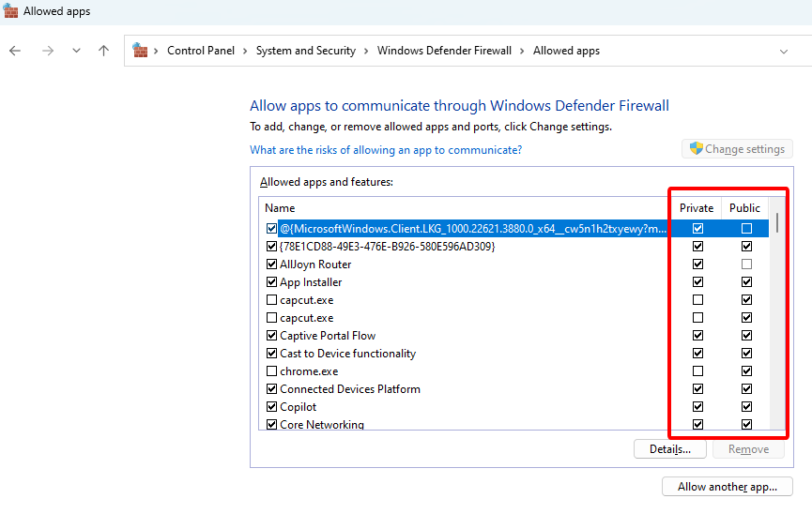The image size is (812, 514).
Task: Toggle Public checkbox for Core Networking
Action: pos(746,425)
